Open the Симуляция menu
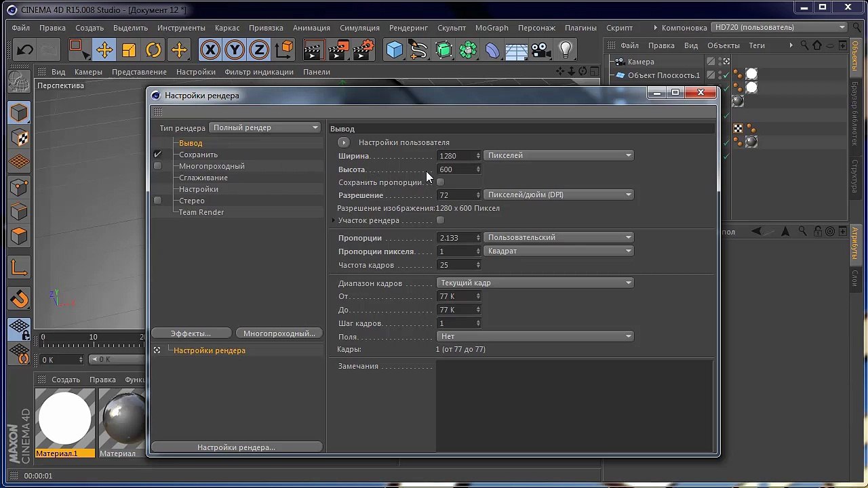This screenshot has width=868, height=488. point(359,28)
